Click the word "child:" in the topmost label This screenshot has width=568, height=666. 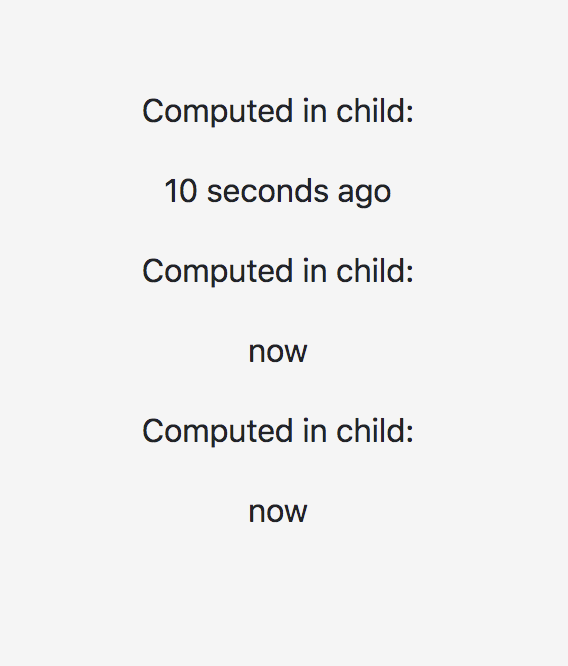coord(375,110)
